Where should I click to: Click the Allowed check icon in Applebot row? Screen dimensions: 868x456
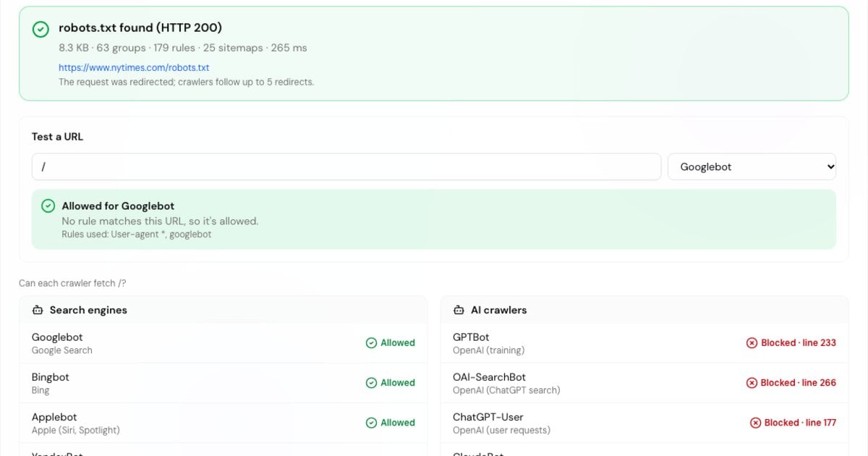[x=371, y=423]
